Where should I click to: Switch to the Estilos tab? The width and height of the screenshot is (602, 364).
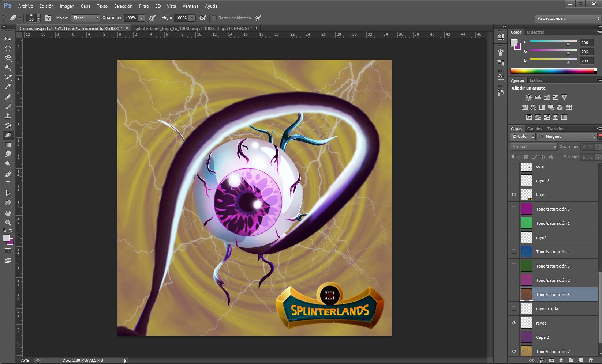(x=536, y=80)
